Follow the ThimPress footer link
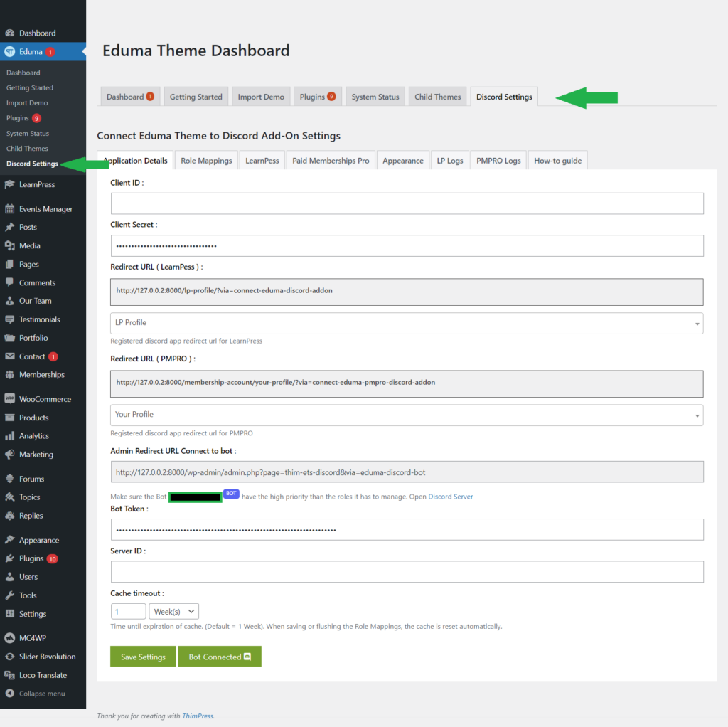Image resolution: width=728 pixels, height=727 pixels. click(x=198, y=716)
